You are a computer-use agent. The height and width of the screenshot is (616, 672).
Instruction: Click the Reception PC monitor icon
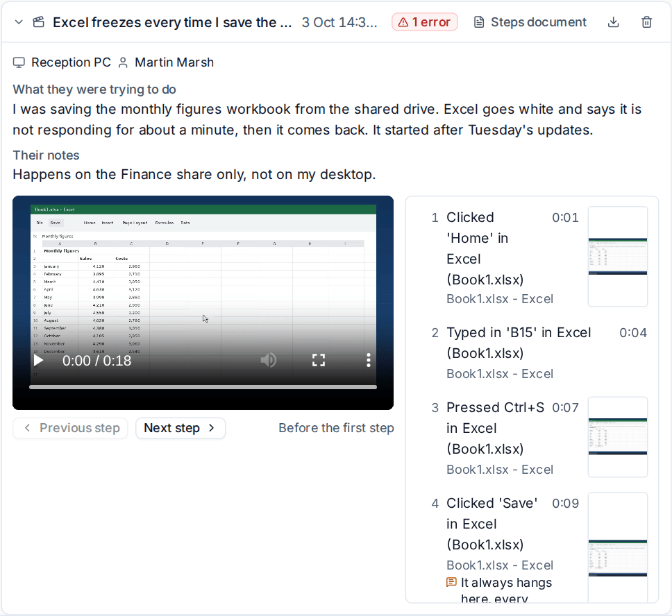[x=19, y=62]
